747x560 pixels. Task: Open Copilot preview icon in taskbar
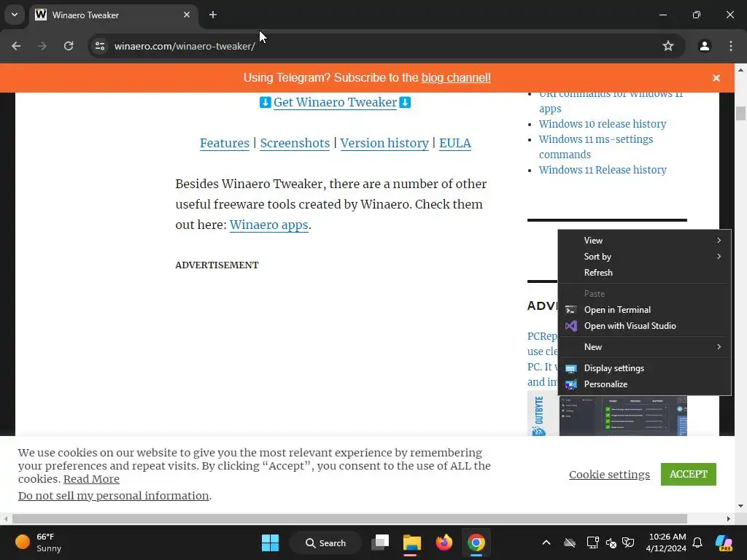(724, 542)
